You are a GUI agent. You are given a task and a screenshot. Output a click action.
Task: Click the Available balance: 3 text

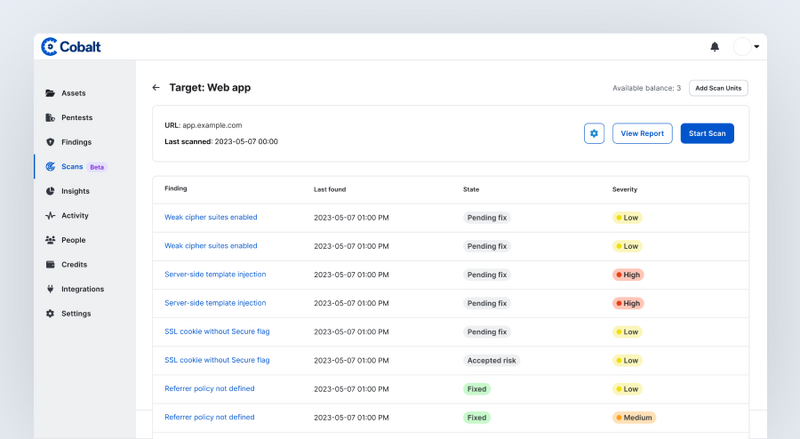click(x=646, y=88)
